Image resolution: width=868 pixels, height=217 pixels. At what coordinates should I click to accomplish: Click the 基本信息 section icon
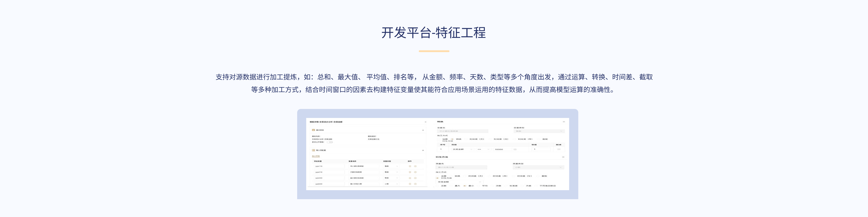pos(313,130)
